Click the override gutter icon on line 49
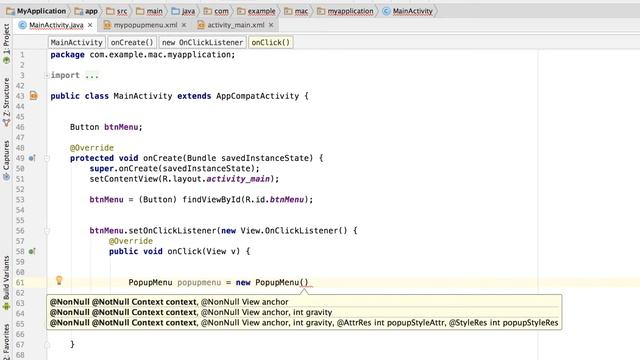Viewport: 640px width, 360px height. (32, 158)
